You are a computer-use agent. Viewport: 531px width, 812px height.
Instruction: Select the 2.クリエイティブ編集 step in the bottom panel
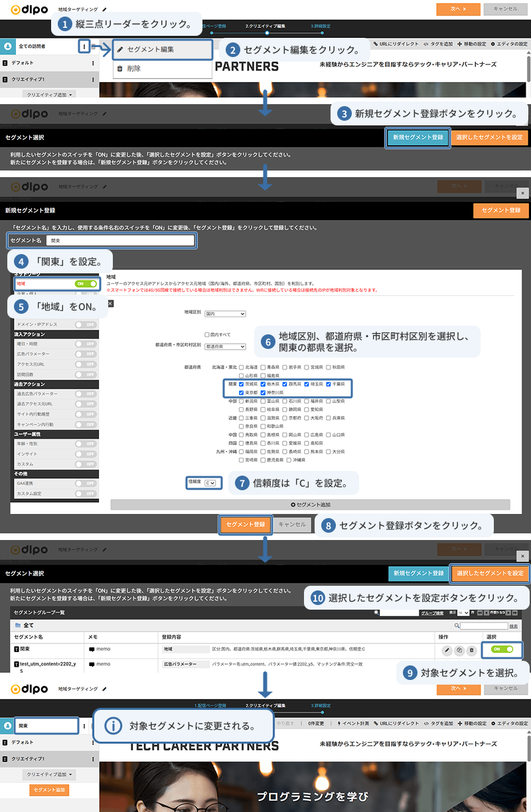tap(265, 705)
